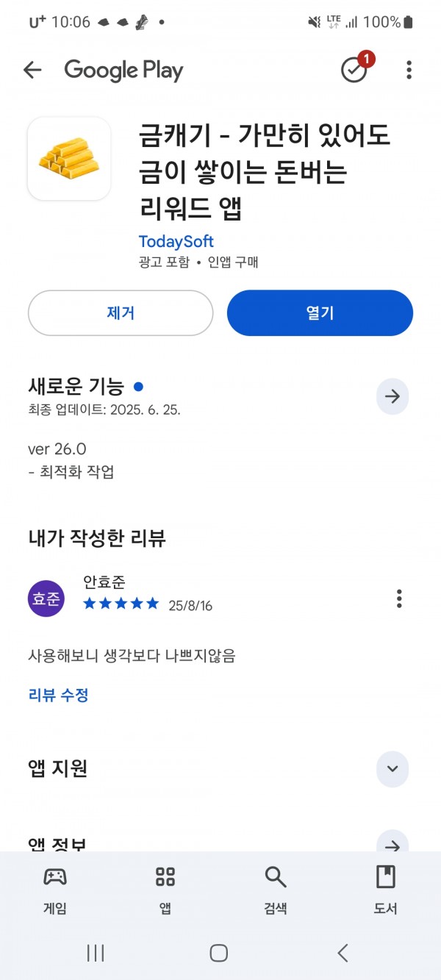The image size is (441, 980).
Task: Open 앱 정보 arrow button
Action: tap(392, 844)
